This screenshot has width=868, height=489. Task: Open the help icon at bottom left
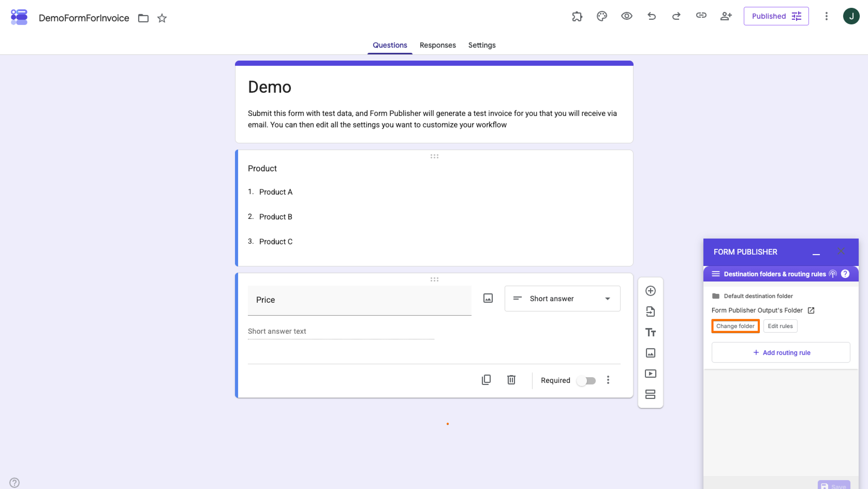click(15, 482)
